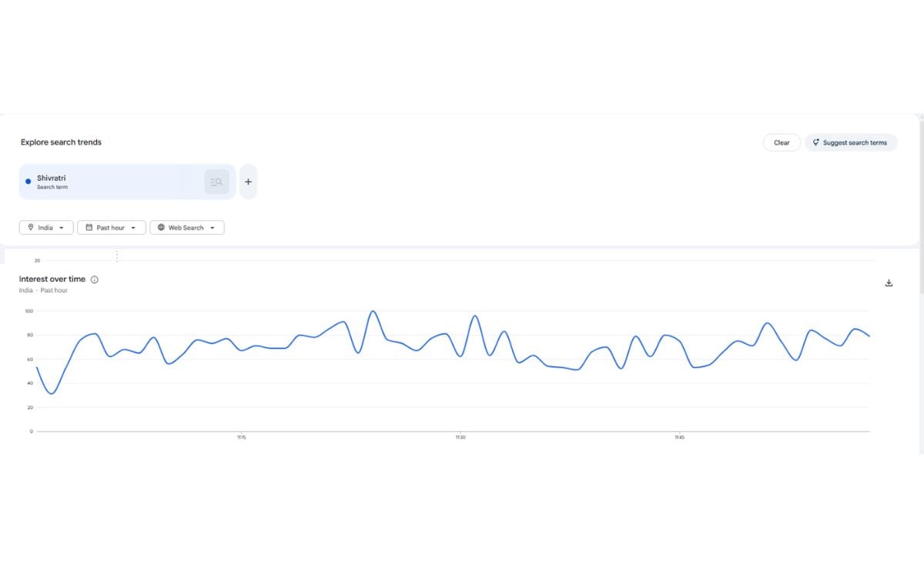
Task: Open info tooltip beside Interest over time
Action: (95, 279)
